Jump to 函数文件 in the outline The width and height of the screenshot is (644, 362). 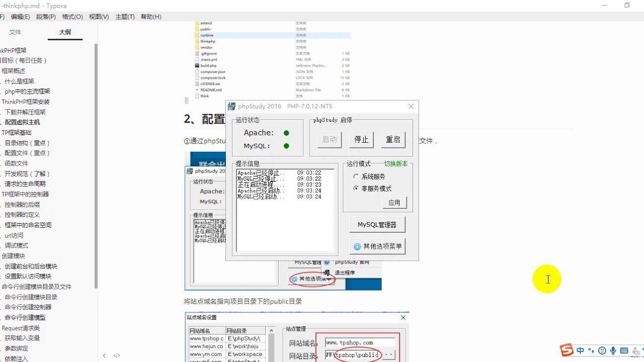click(x=17, y=163)
